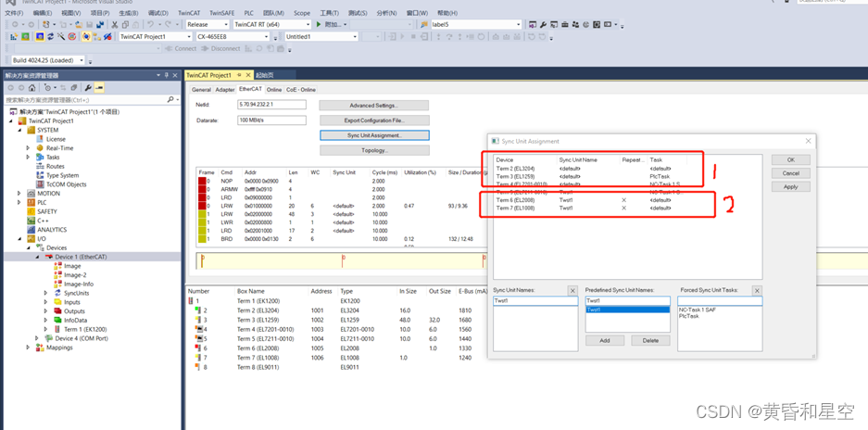Click the Home icon in Solution Explorer toolbar
Viewport: 868px width, 430px height.
[32, 88]
